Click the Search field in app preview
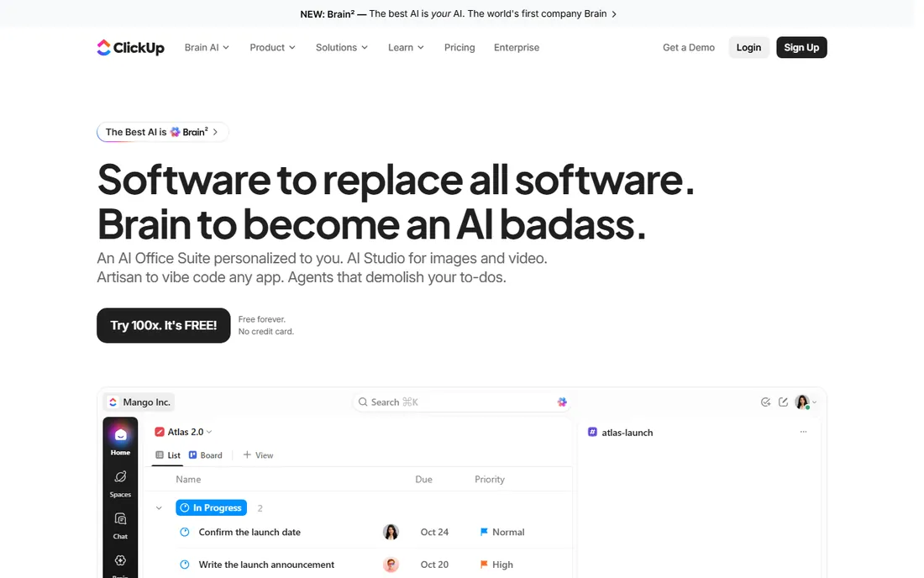Viewport: 924px width, 578px height. (463, 402)
